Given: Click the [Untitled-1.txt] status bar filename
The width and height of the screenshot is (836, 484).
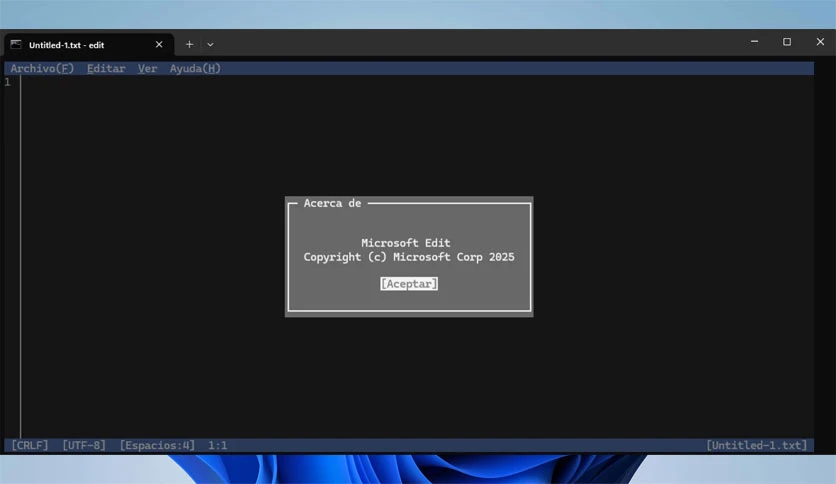Looking at the screenshot, I should (x=757, y=445).
